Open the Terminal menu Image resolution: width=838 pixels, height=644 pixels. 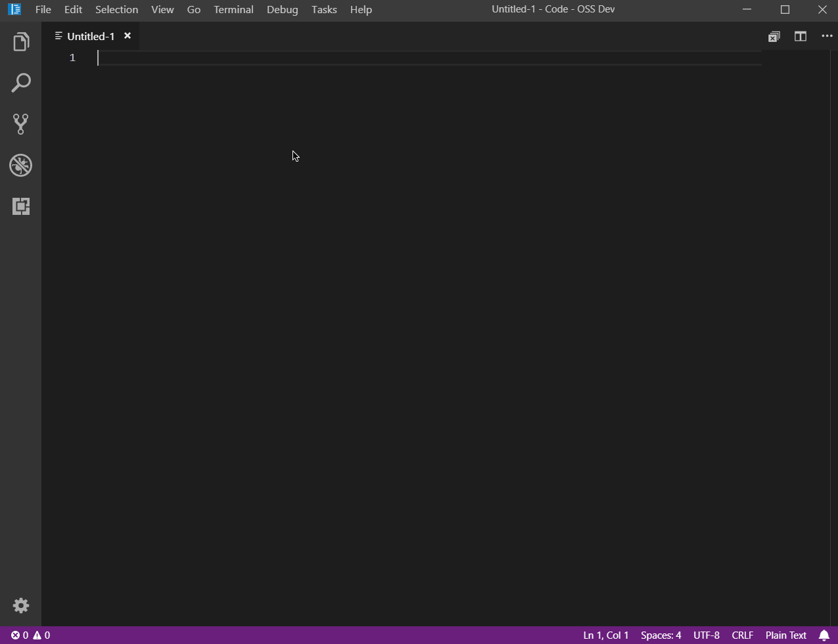(233, 9)
